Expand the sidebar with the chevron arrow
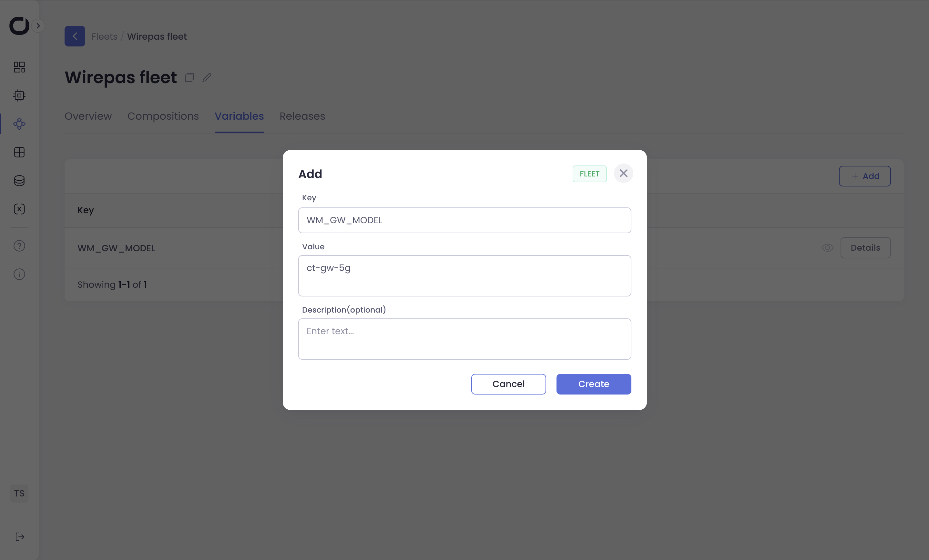929x560 pixels. coord(38,25)
